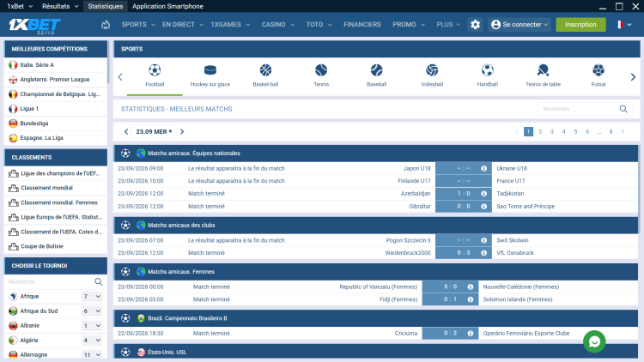This screenshot has height=362, width=644.
Task: Expand the Afrique tournament list
Action: 98,296
